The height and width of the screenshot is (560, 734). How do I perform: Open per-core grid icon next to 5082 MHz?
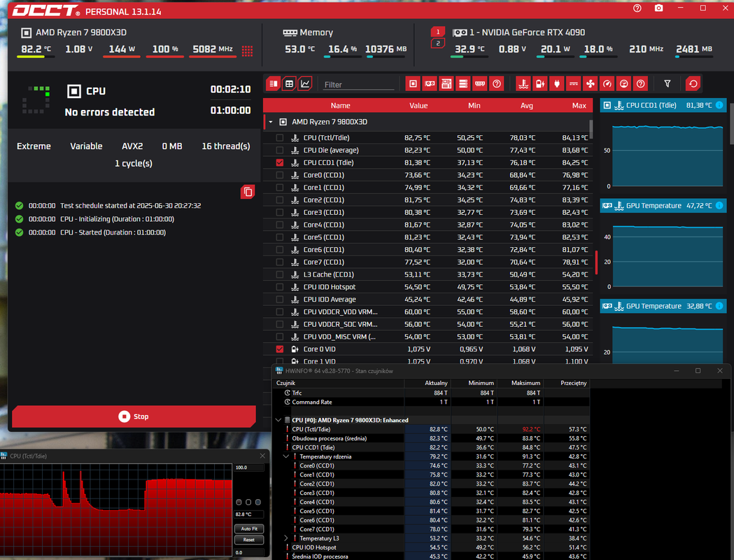[x=247, y=51]
